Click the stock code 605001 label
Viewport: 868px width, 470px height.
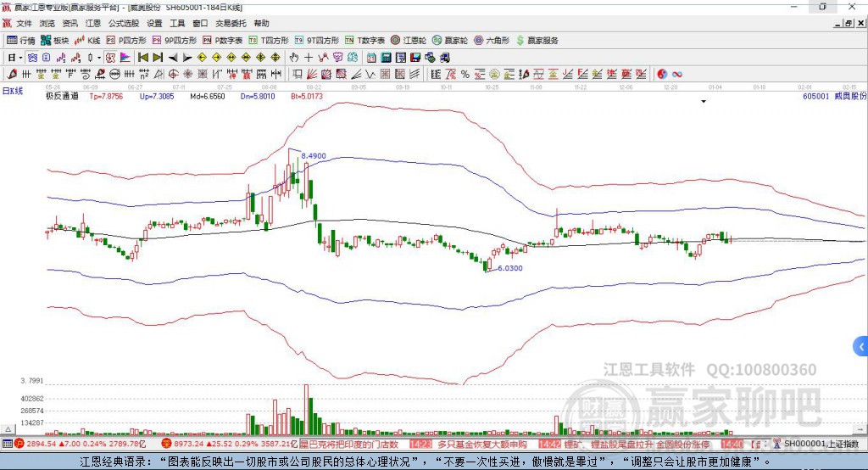click(x=816, y=96)
